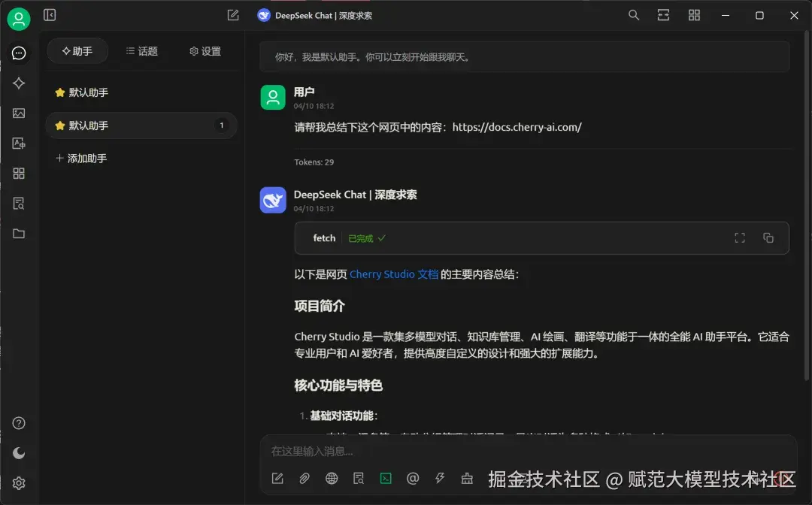812x505 pixels.
Task: Mention a model using the @ icon
Action: (x=412, y=478)
